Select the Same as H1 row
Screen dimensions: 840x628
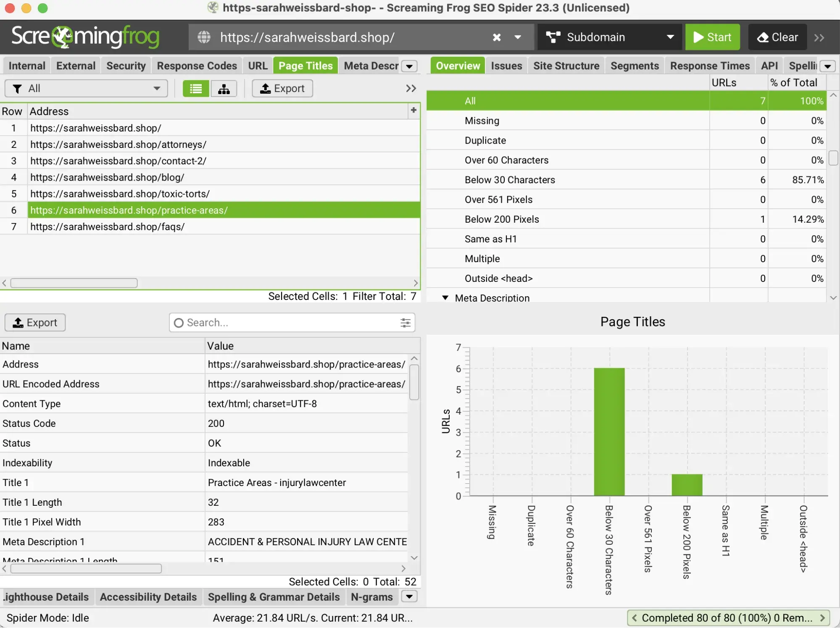626,239
